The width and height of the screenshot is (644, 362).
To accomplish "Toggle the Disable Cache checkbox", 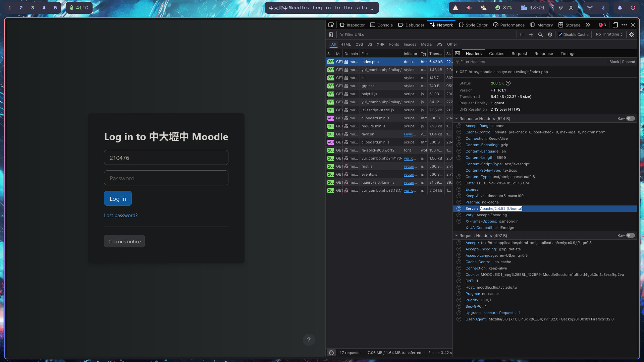I will pos(560,35).
